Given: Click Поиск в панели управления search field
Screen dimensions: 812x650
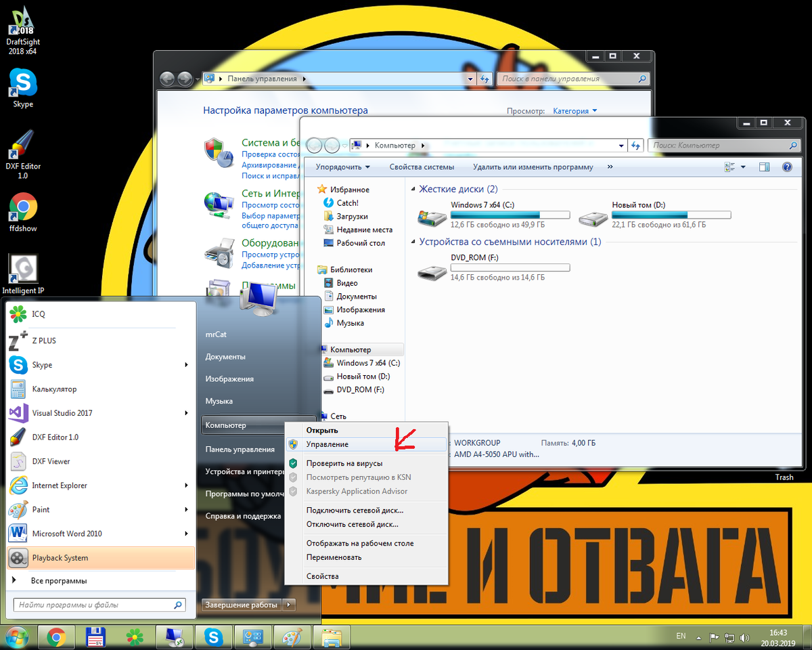Looking at the screenshot, I should (x=573, y=79).
